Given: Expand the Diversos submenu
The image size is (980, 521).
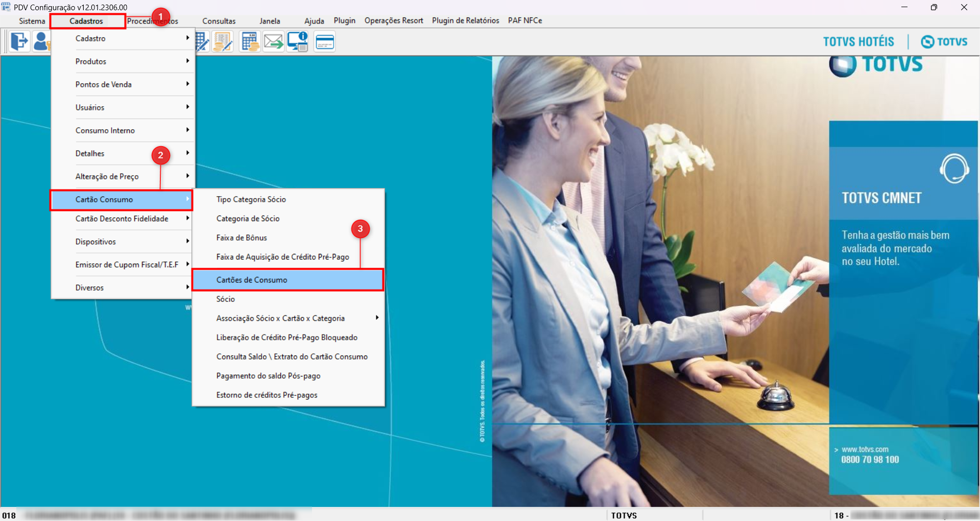Looking at the screenshot, I should tap(123, 288).
